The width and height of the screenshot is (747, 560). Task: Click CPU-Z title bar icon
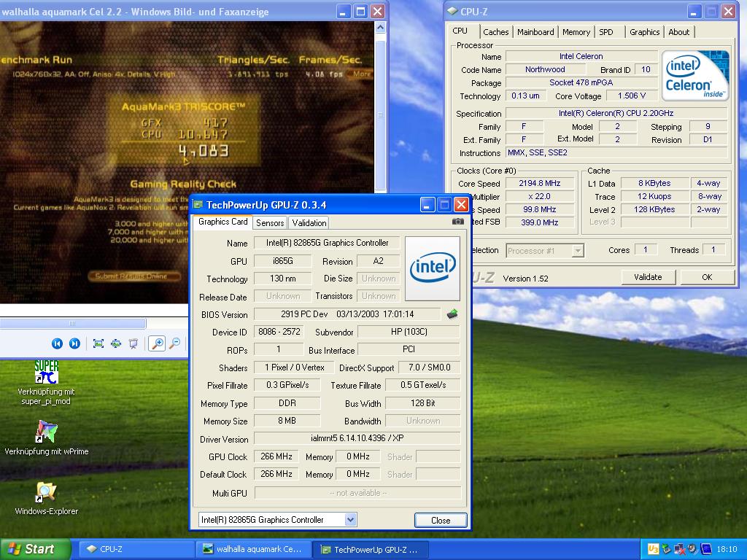[x=452, y=12]
